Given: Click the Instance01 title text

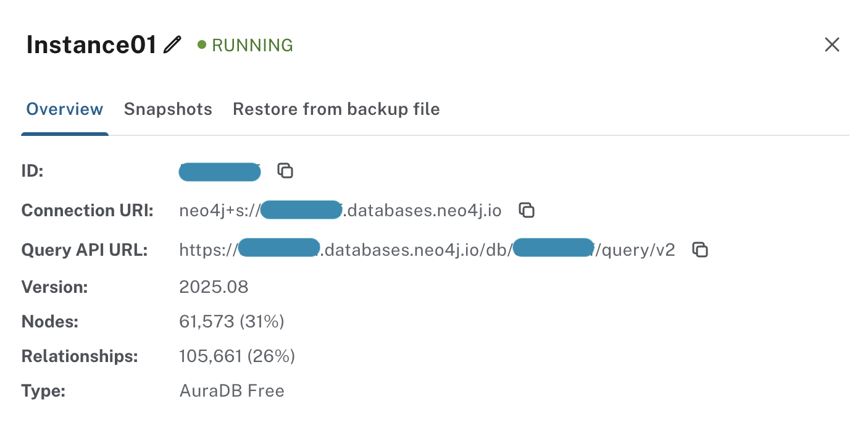Looking at the screenshot, I should pos(91,45).
